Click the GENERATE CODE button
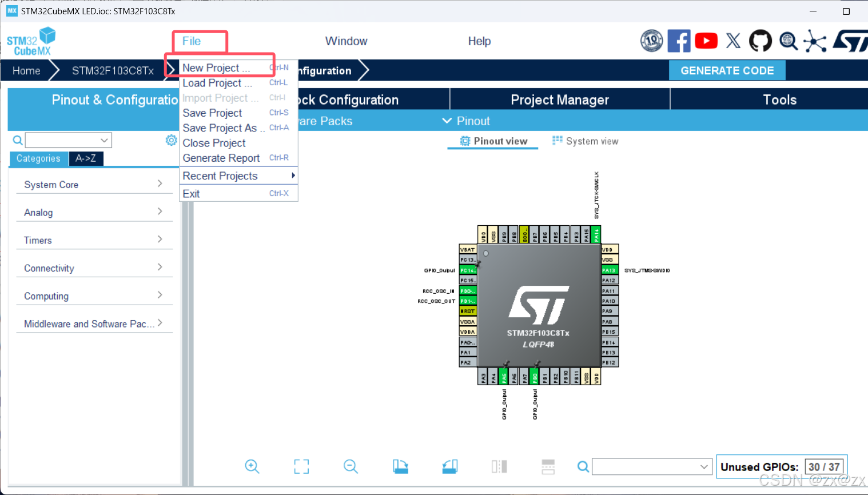The width and height of the screenshot is (868, 495). (727, 70)
